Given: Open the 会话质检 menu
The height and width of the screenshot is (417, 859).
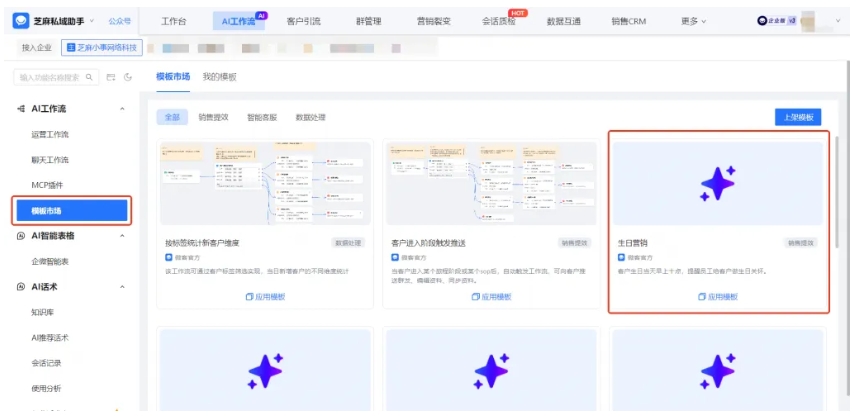Looking at the screenshot, I should pyautogui.click(x=499, y=21).
